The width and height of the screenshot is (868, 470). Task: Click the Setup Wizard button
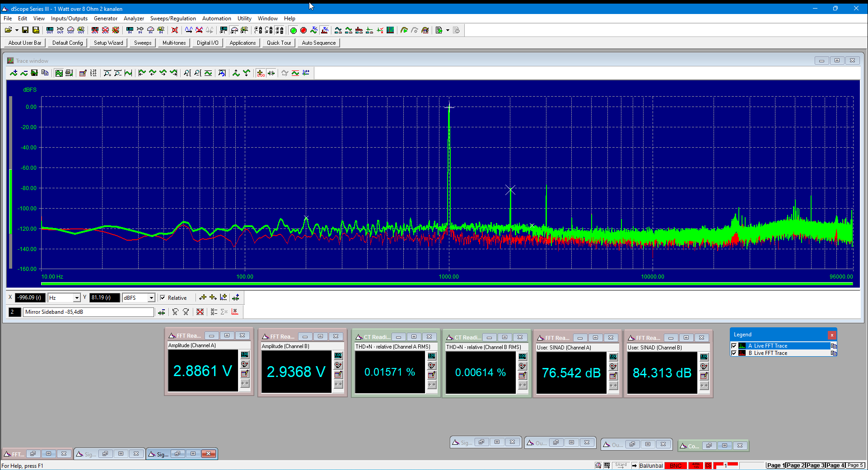(108, 43)
